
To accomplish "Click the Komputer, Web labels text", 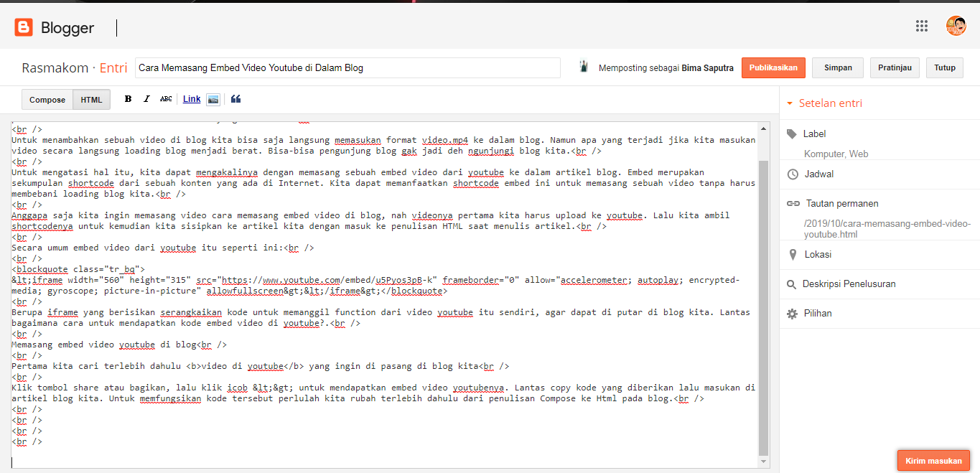I will click(x=836, y=154).
